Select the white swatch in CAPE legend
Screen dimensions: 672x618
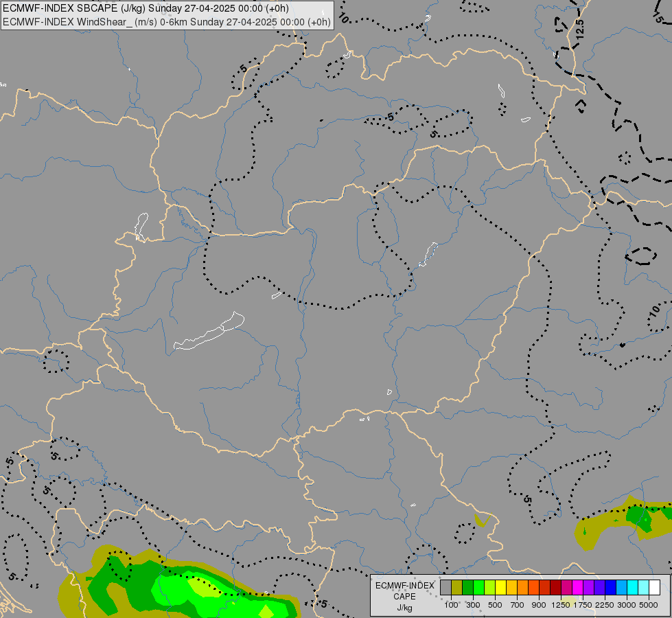tap(654, 588)
